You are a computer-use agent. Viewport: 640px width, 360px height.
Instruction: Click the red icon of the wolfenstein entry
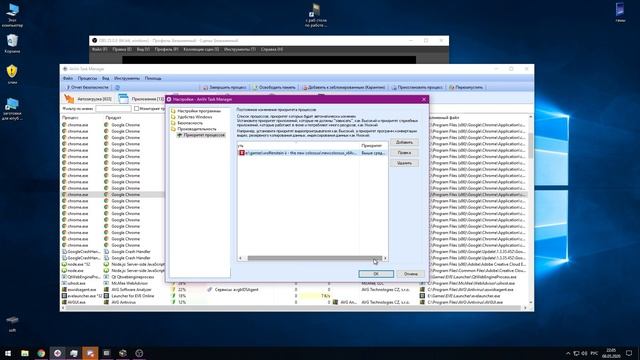click(x=242, y=153)
